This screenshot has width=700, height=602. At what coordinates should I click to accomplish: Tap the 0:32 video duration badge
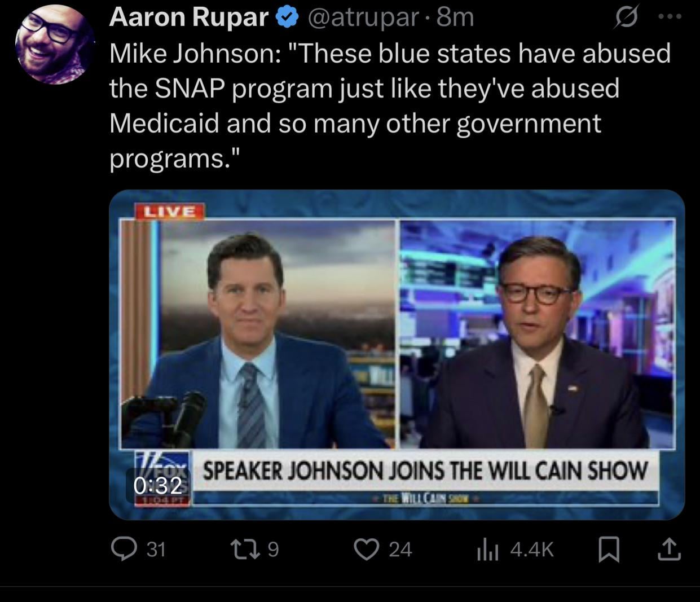click(158, 485)
